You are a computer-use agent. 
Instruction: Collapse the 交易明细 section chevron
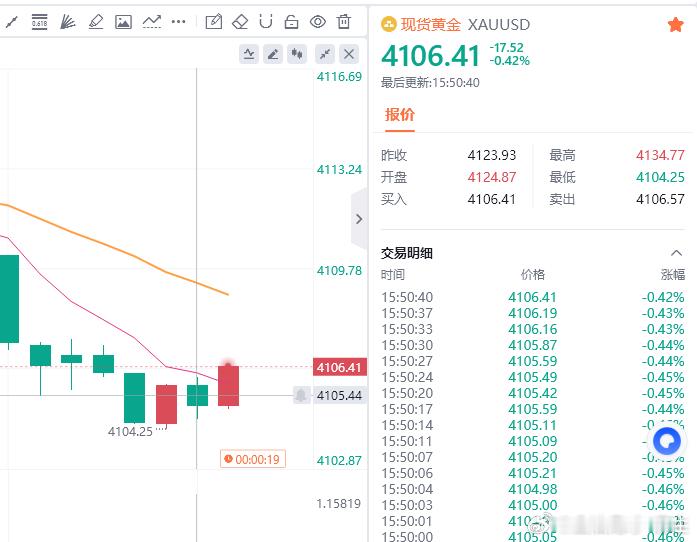(676, 253)
